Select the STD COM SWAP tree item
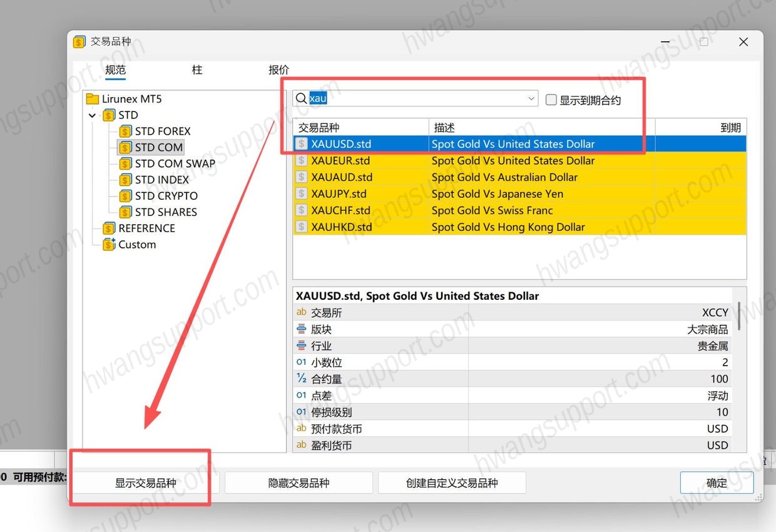The height and width of the screenshot is (532, 776). click(175, 164)
